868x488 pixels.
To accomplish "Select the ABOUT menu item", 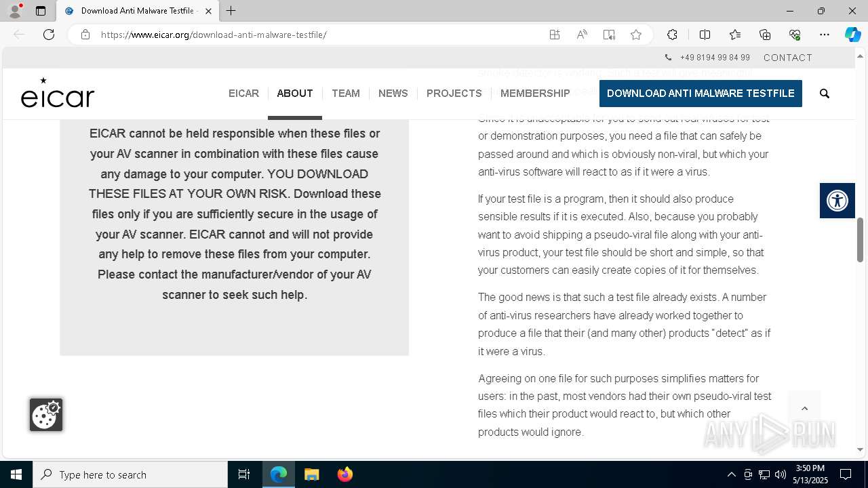I will pyautogui.click(x=295, y=94).
